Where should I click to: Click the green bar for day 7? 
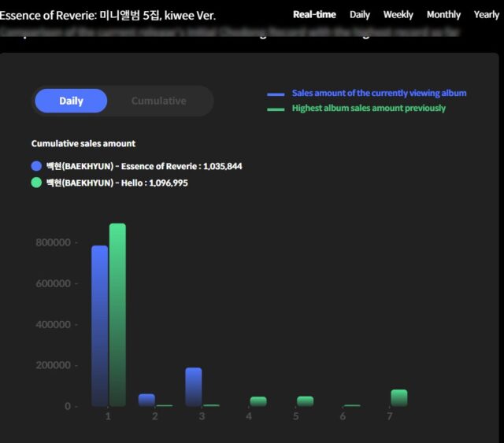point(399,397)
